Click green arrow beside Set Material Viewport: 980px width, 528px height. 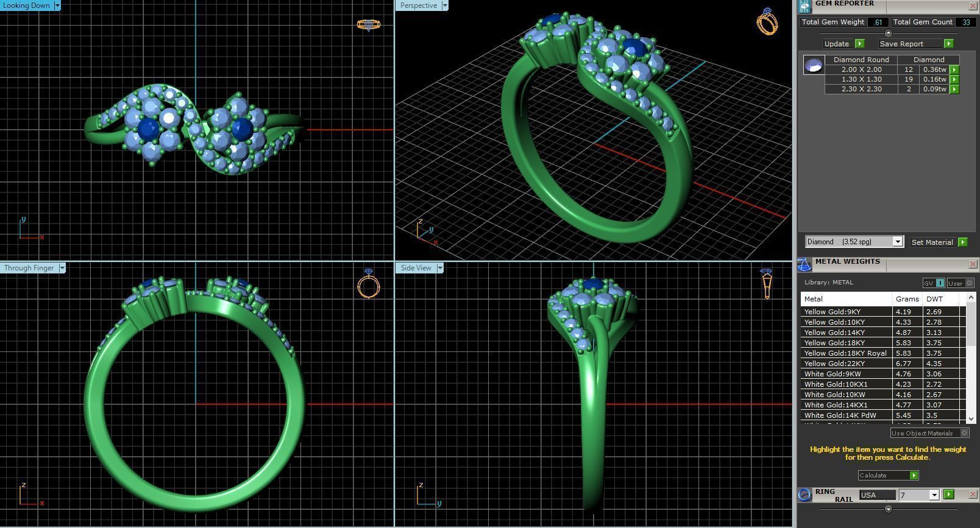(x=962, y=242)
